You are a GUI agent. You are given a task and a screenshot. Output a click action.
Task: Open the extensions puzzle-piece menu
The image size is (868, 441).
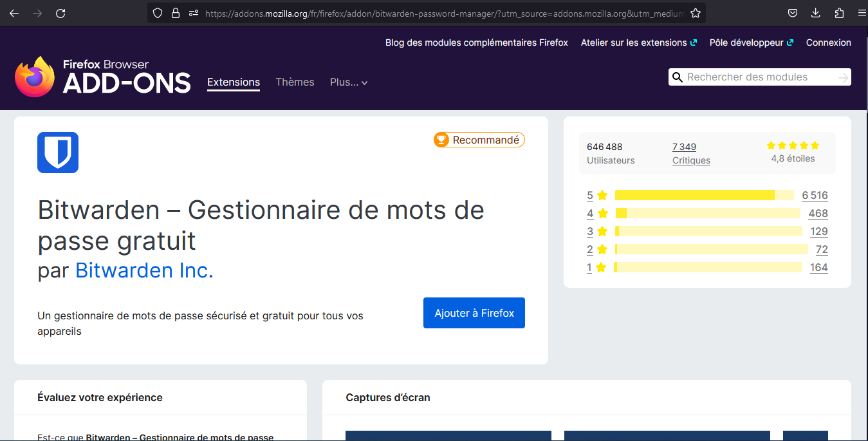tap(839, 13)
